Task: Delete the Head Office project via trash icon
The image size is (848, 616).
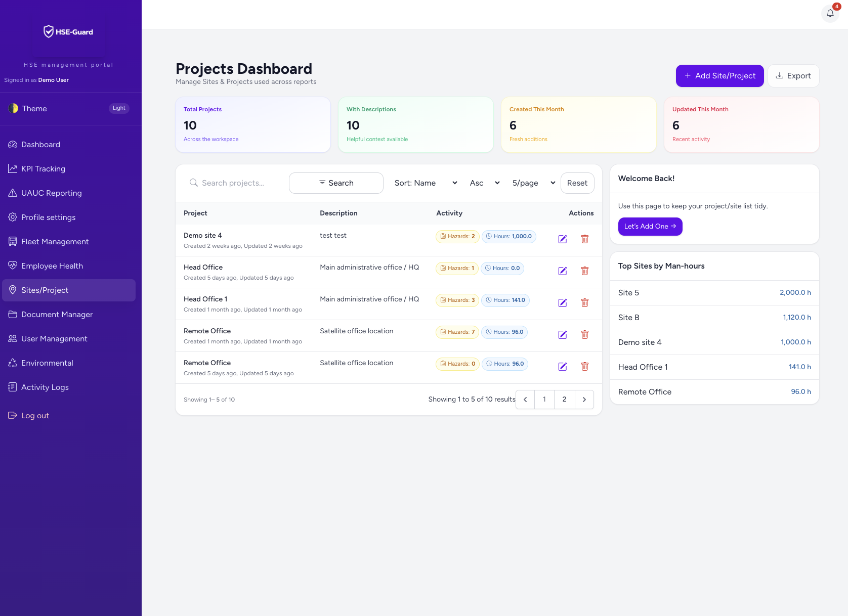Action: pyautogui.click(x=584, y=271)
